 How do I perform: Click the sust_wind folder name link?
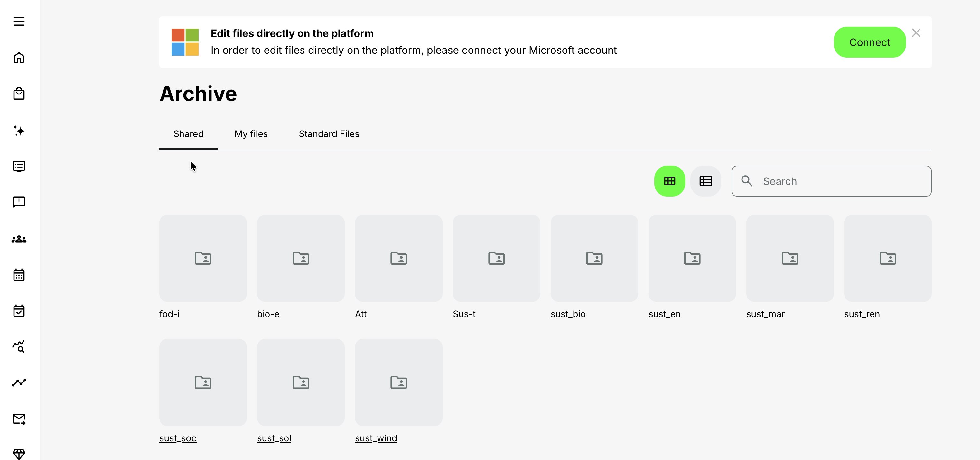pyautogui.click(x=376, y=438)
